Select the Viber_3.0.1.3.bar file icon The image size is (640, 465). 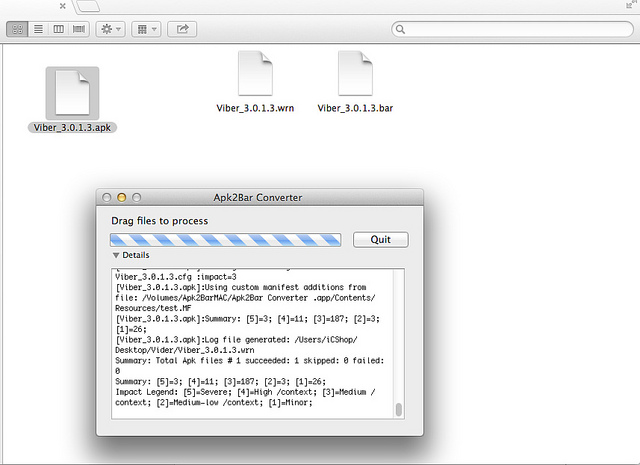click(x=355, y=73)
